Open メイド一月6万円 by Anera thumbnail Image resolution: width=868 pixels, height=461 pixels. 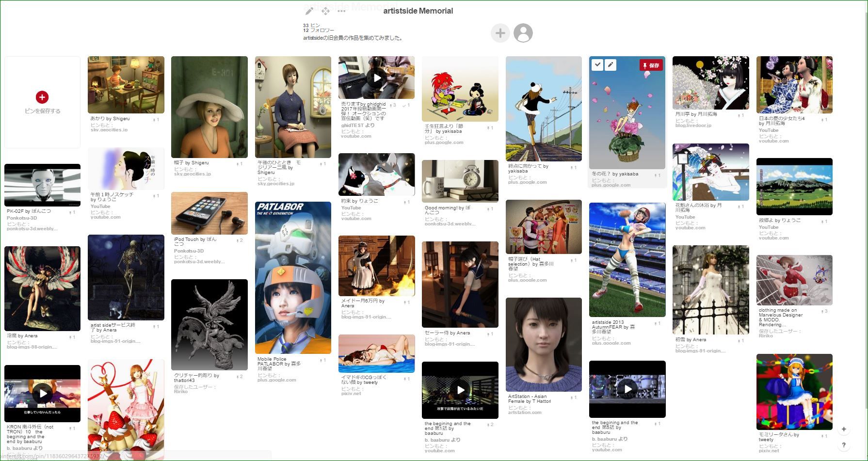click(x=377, y=266)
